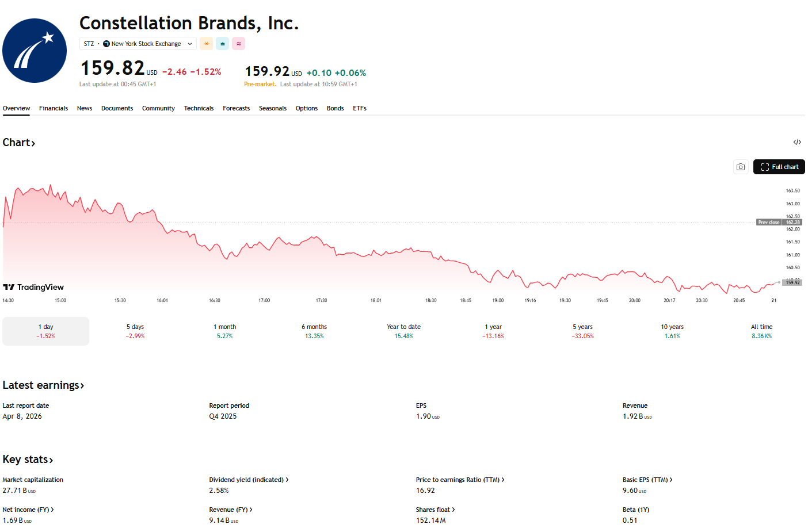Viewport: 808px width, 532px height.
Task: Go to the Bonds tab
Action: pos(335,108)
